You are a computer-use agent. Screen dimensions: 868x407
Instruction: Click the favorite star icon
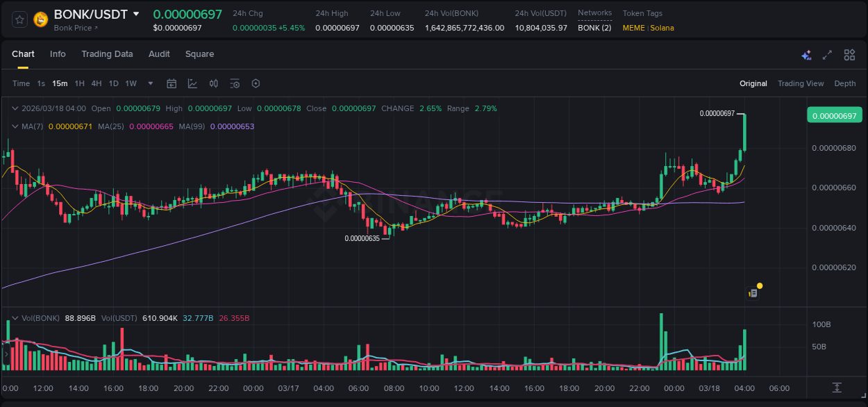pyautogui.click(x=19, y=20)
